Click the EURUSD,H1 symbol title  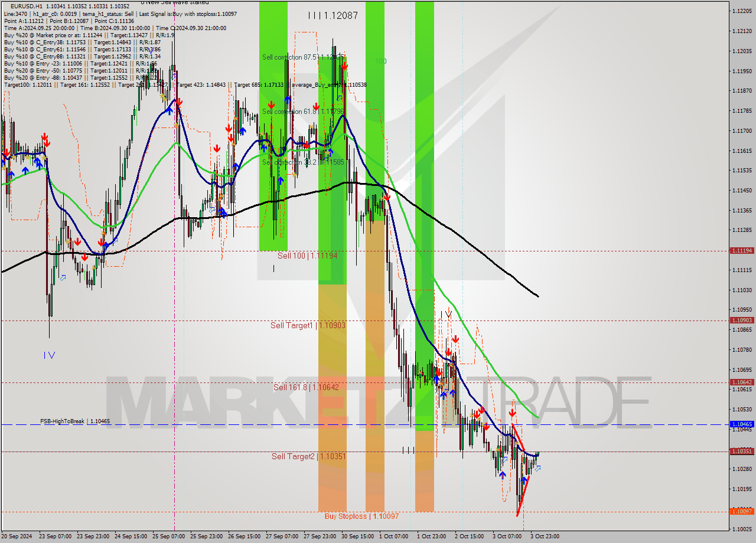click(x=27, y=6)
